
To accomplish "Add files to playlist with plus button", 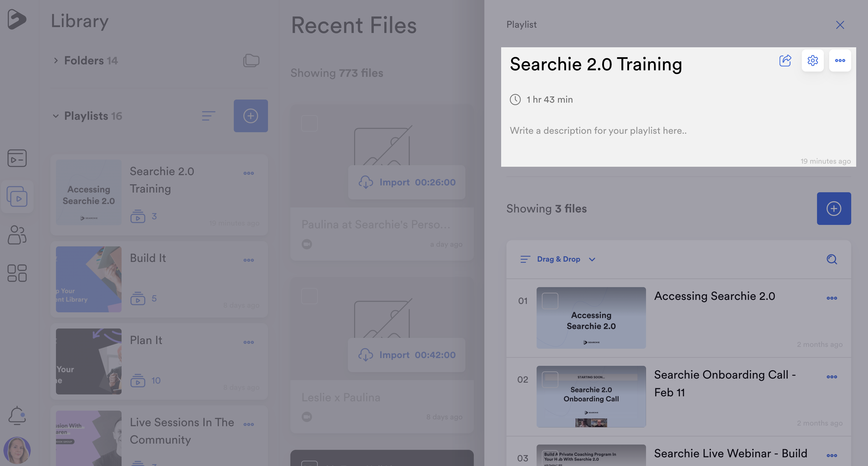I will tap(834, 208).
